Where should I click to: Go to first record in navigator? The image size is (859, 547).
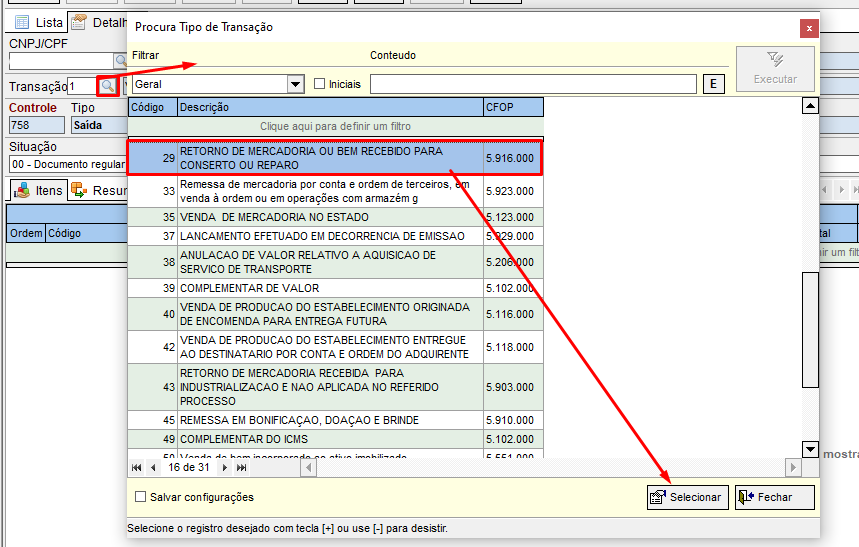coord(137,467)
